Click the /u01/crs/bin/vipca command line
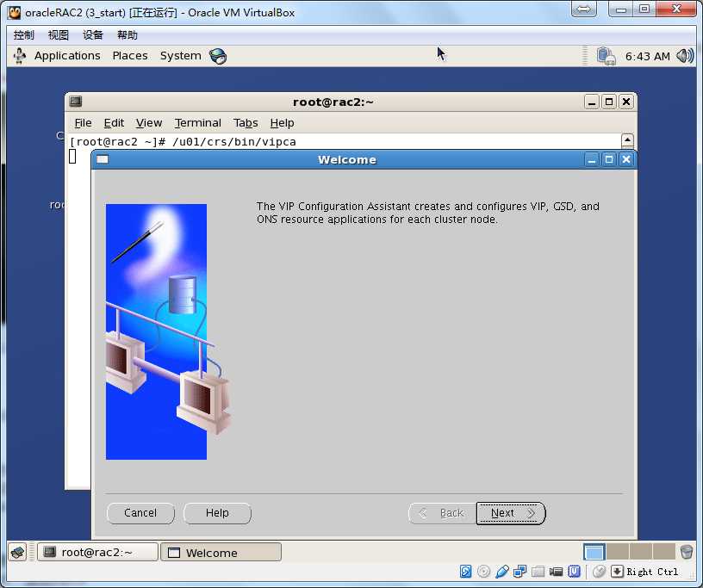The height and width of the screenshot is (588, 703). click(x=234, y=142)
